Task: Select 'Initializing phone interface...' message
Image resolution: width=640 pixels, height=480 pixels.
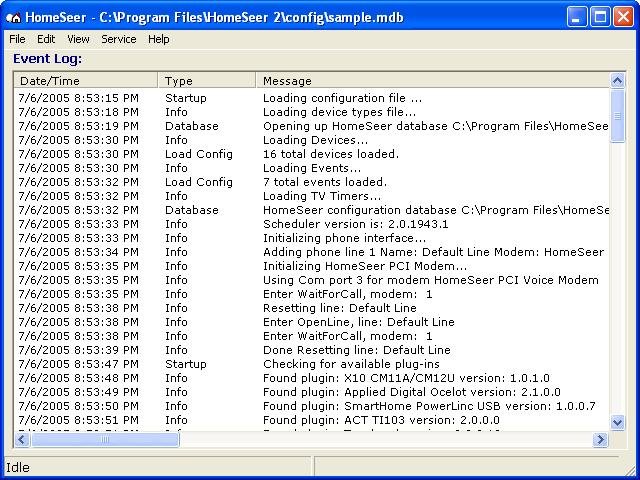Action: (x=344, y=238)
